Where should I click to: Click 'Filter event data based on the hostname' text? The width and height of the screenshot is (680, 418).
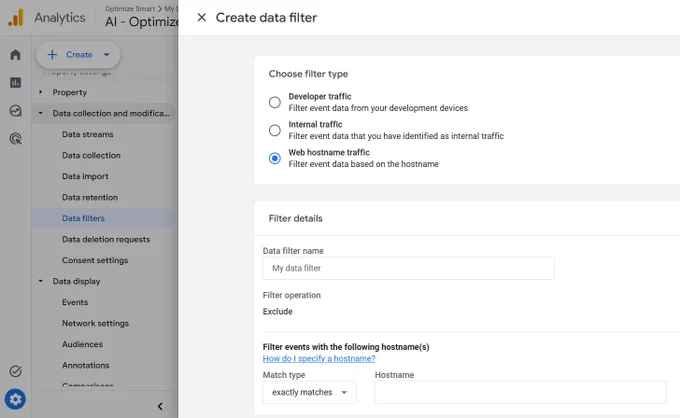pyautogui.click(x=363, y=164)
